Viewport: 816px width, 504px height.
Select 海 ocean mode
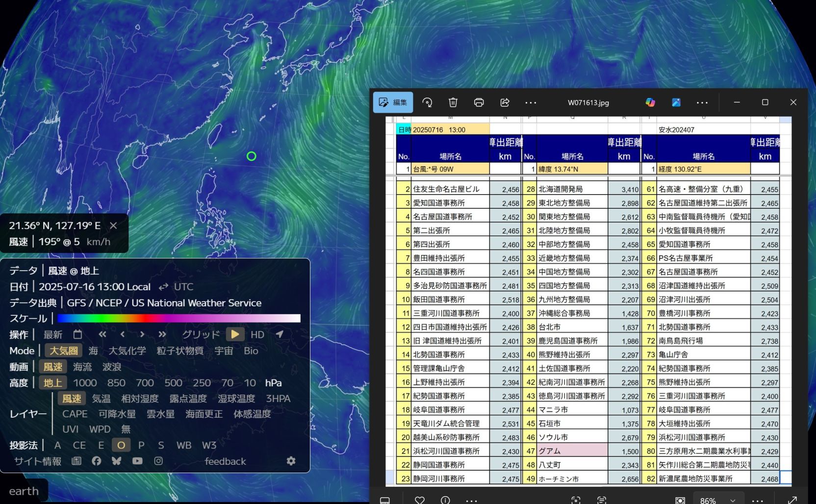click(93, 351)
